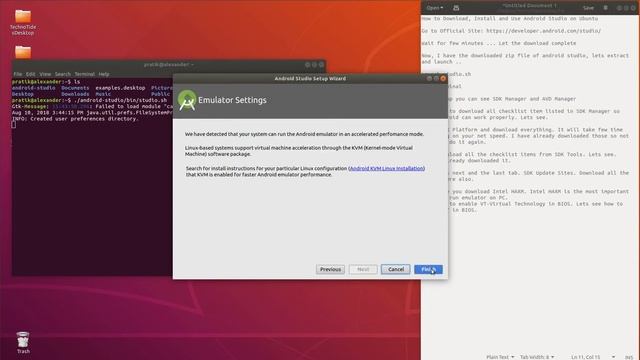Minimize the text editor window
Image resolution: width=640 pixels, height=360 pixels.
tap(619, 8)
